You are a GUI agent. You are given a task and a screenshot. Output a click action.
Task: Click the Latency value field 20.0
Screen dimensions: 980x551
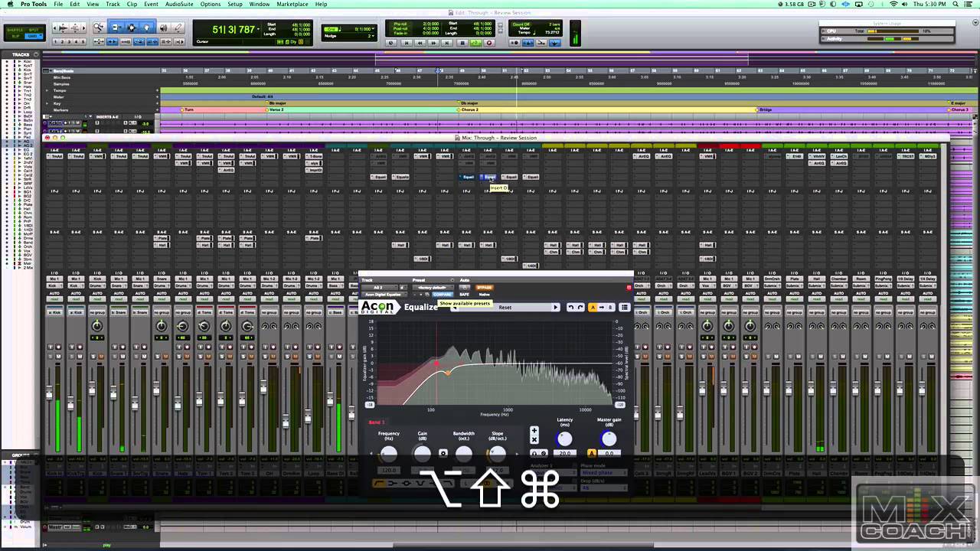click(x=565, y=453)
